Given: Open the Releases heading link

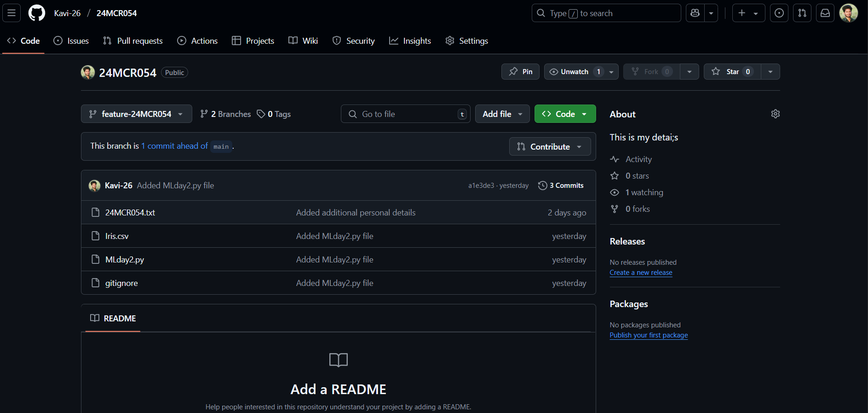Looking at the screenshot, I should pyautogui.click(x=627, y=241).
